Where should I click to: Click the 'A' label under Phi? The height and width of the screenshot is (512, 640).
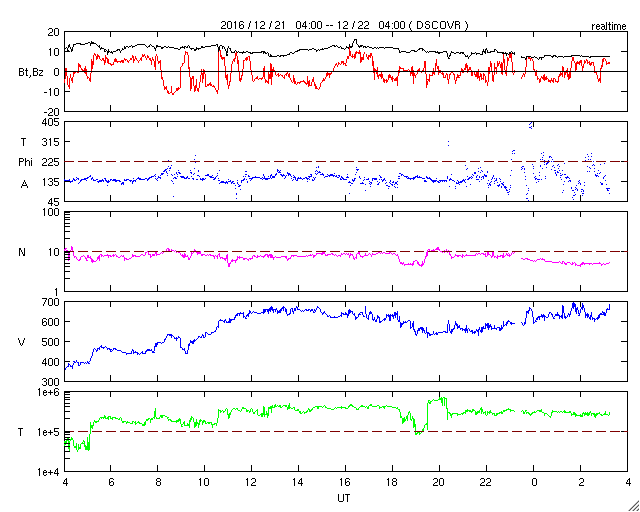tap(24, 185)
